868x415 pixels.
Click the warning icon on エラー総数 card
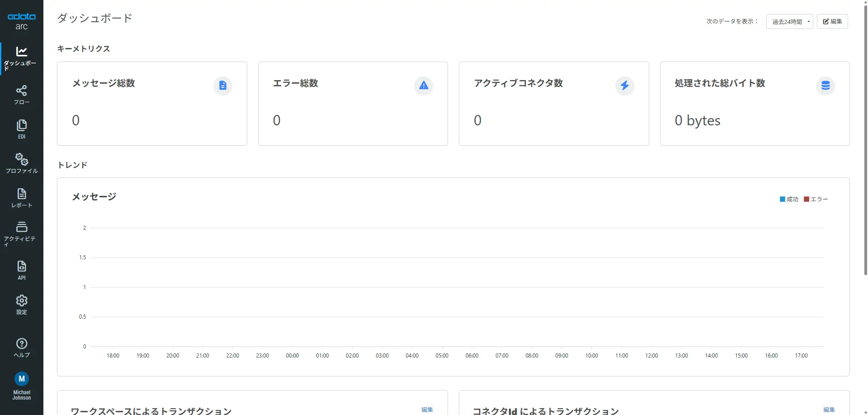pyautogui.click(x=424, y=86)
